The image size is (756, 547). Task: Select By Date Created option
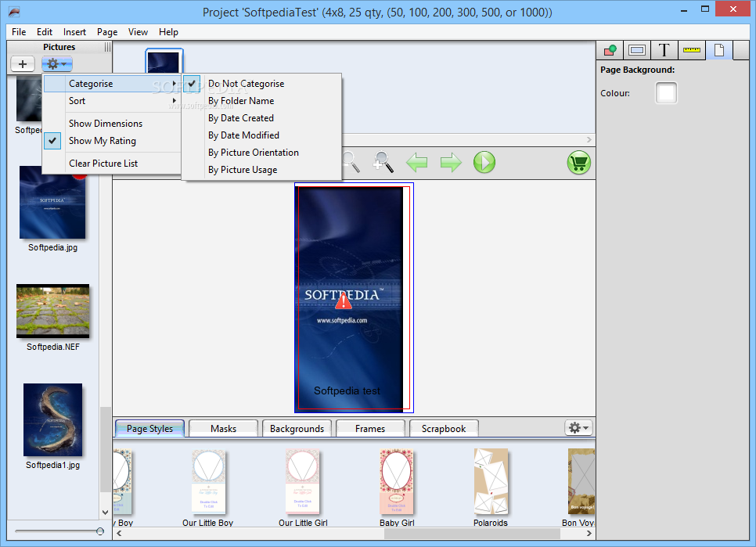[262, 118]
